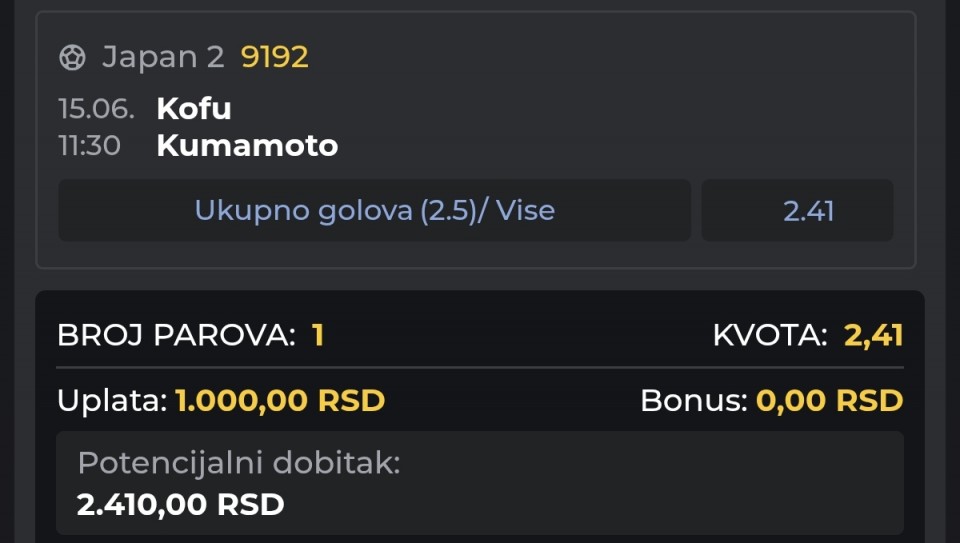
Task: Select the bonus value 0,00 RSD
Action: pyautogui.click(x=830, y=401)
